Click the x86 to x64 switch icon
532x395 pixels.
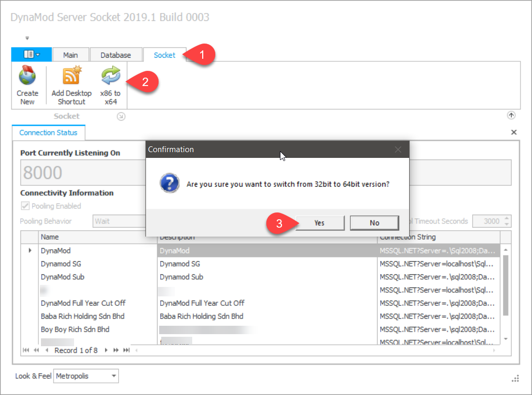coord(111,75)
